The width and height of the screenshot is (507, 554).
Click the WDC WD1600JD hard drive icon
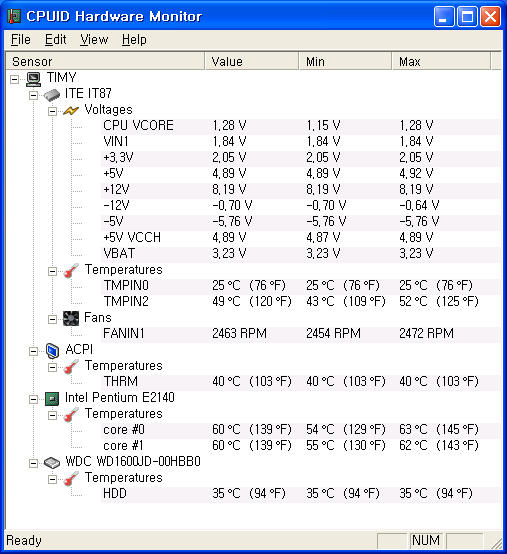coord(52,463)
